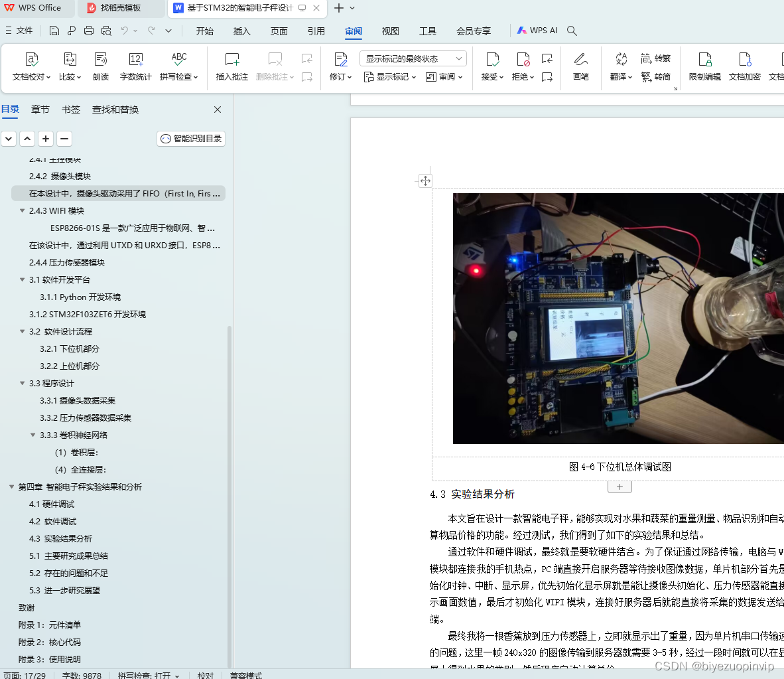Image resolution: width=784 pixels, height=679 pixels.
Task: Click the 字数: 9878 status bar entry
Action: tap(82, 676)
